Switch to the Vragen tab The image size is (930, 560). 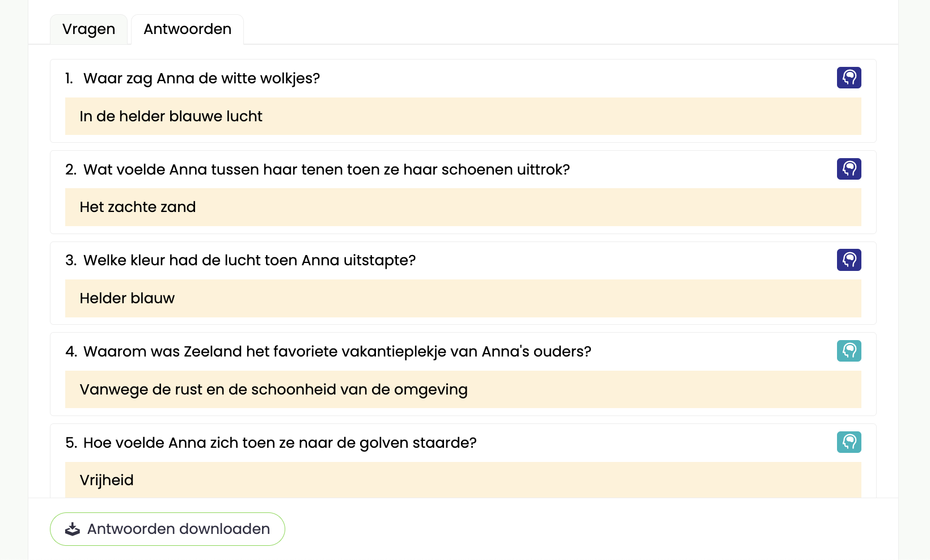[x=88, y=29]
